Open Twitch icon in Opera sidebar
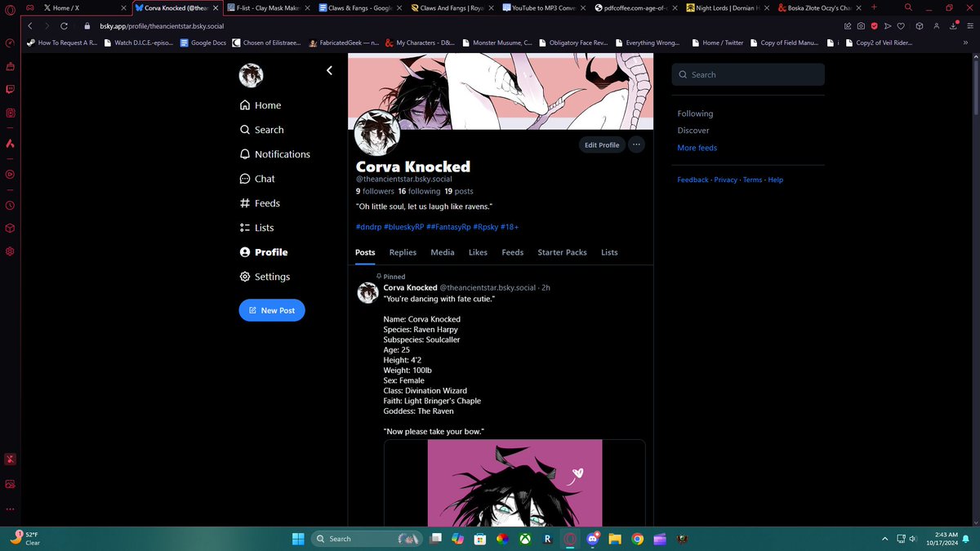Viewport: 980px width, 551px height. point(10,89)
